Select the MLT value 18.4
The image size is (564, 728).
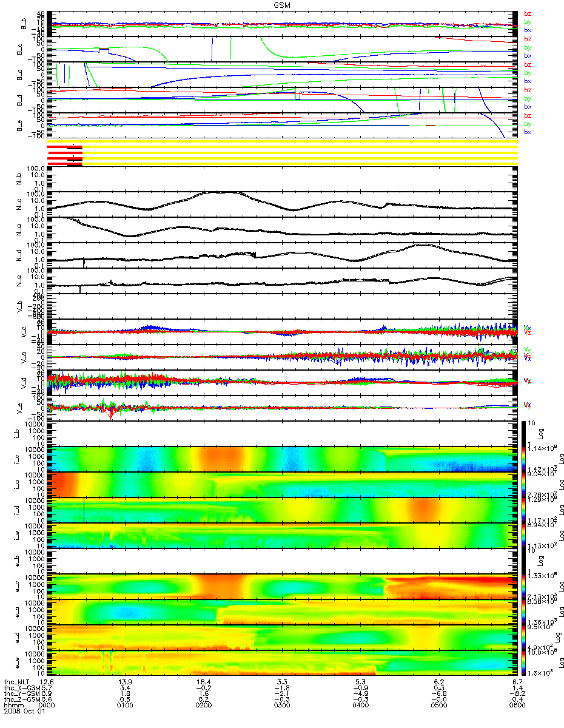204,682
